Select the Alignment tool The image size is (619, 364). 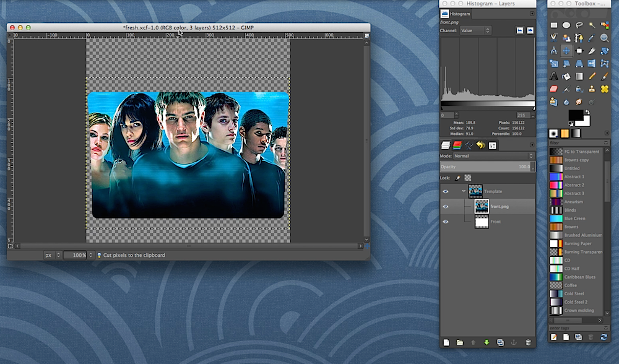tap(579, 51)
